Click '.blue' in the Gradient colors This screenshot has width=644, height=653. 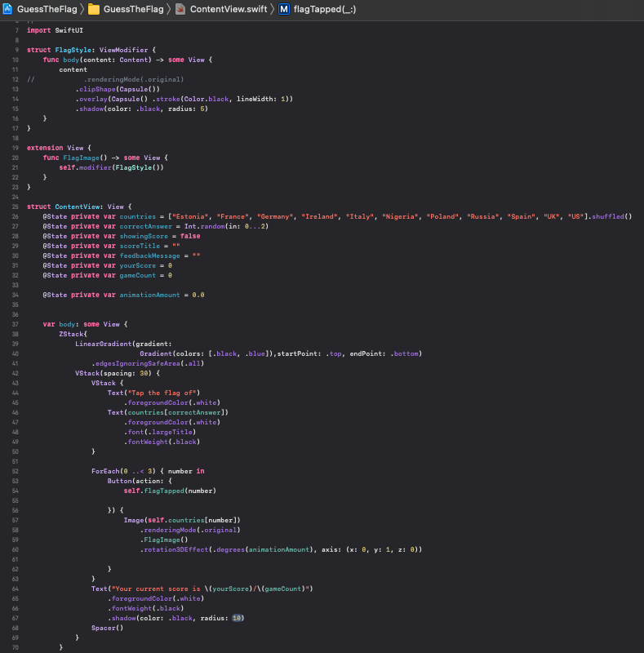(255, 353)
